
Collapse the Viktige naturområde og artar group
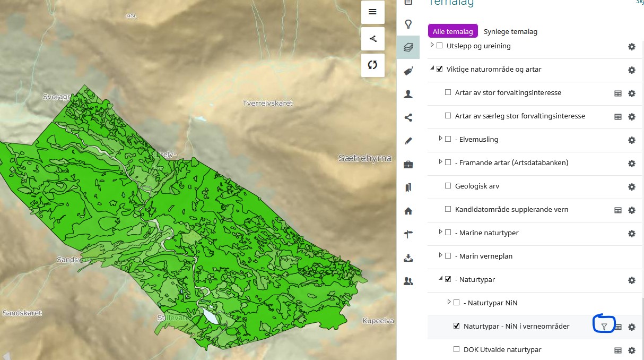coord(432,69)
